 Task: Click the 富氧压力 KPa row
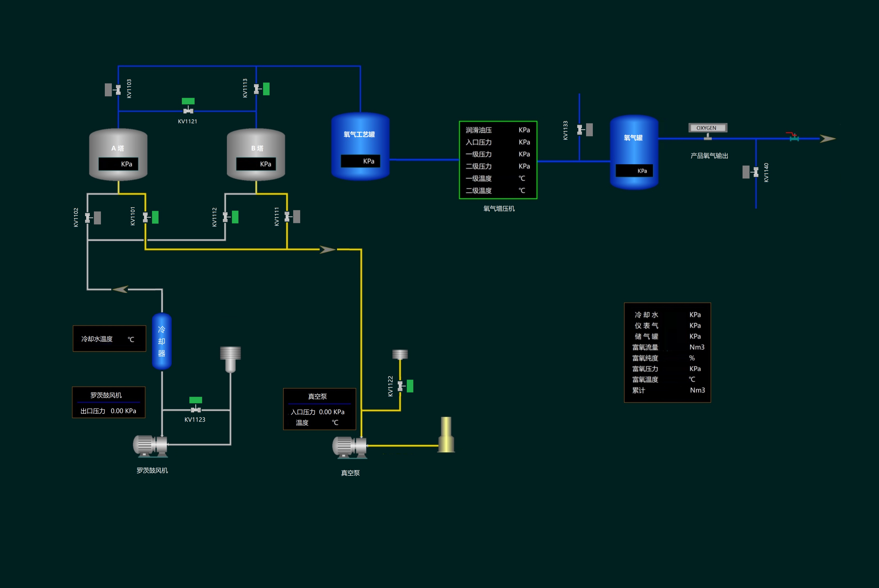click(667, 369)
